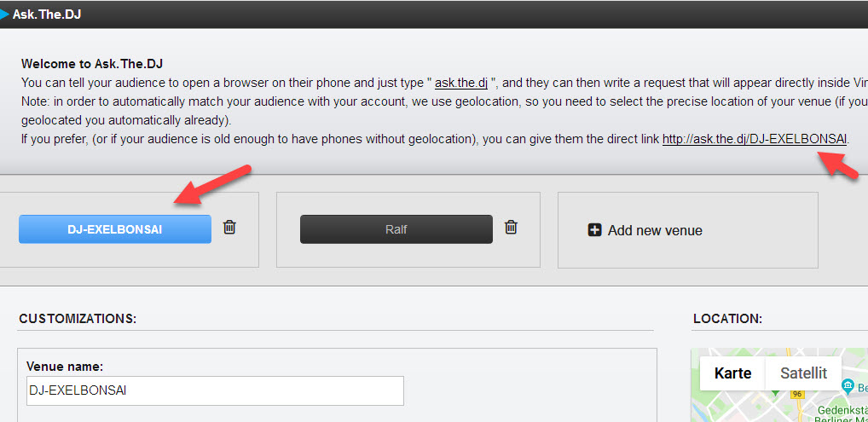
Task: Click the Ask.The.DJ window title text
Action: point(47,14)
